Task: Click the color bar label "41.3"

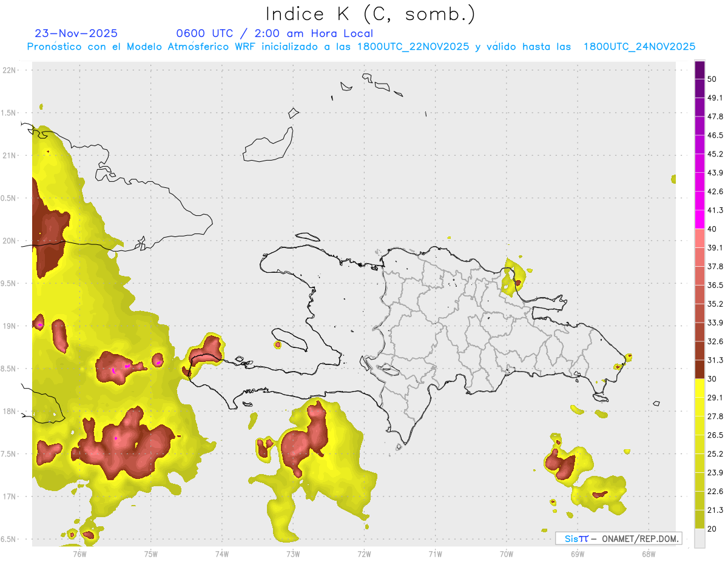Action: pyautogui.click(x=716, y=210)
